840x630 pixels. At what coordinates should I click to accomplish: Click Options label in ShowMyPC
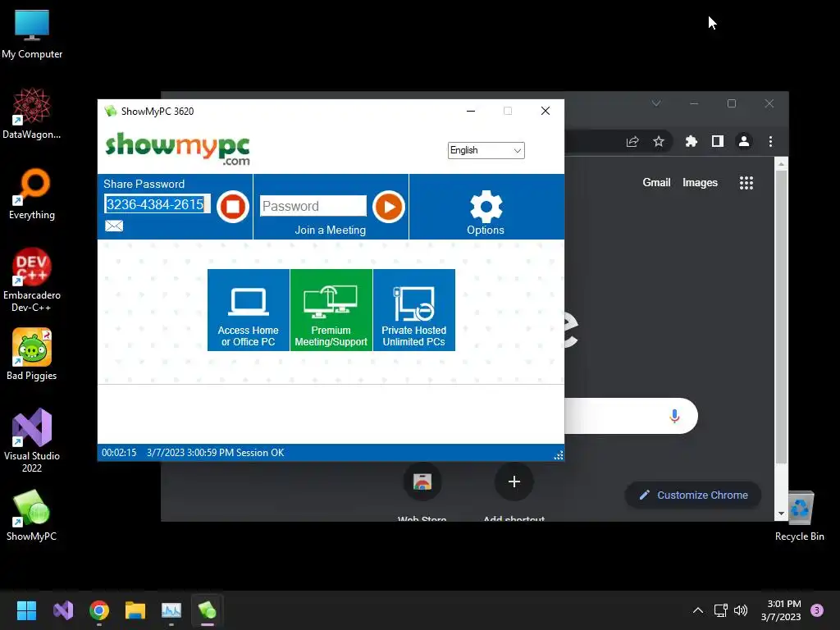pos(486,231)
